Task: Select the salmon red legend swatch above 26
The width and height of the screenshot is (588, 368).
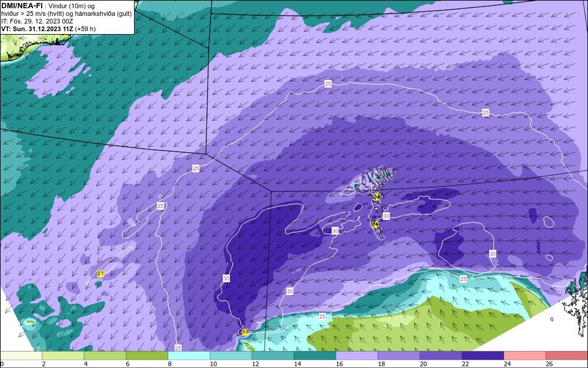Action: click(567, 356)
